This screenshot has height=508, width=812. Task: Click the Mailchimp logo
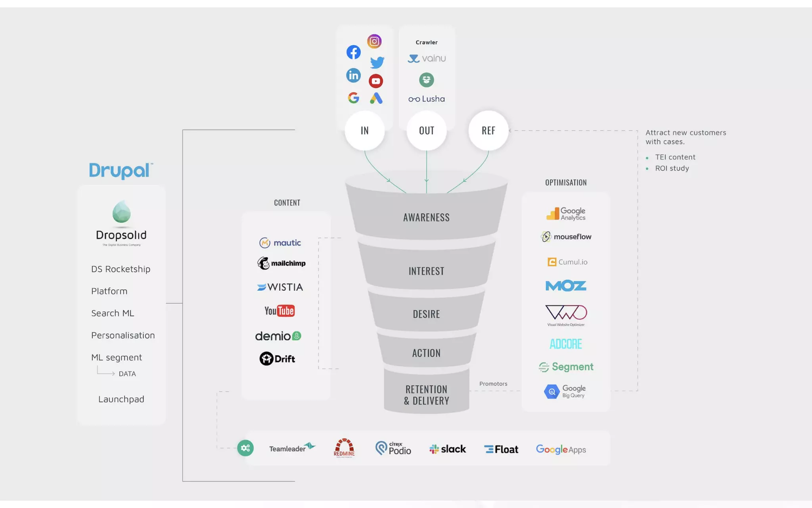point(282,263)
